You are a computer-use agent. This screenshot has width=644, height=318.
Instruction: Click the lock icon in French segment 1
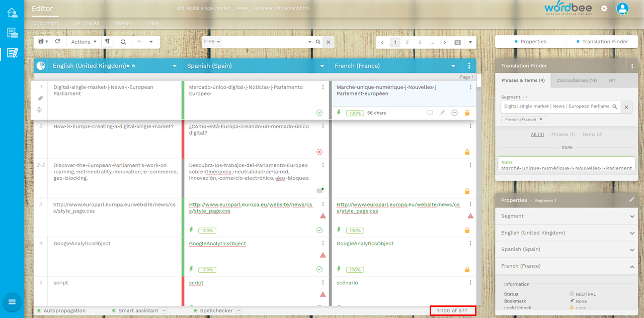click(x=467, y=113)
